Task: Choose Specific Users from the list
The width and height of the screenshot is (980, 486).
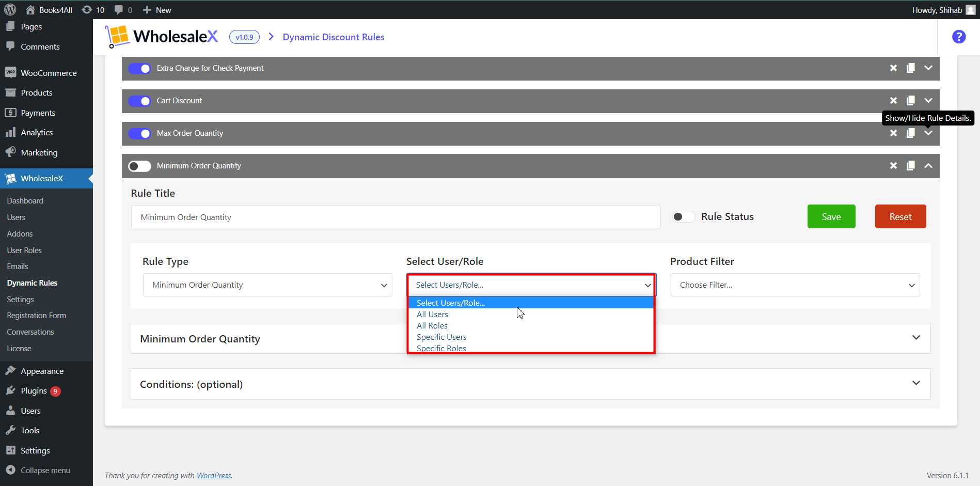Action: 531,337
